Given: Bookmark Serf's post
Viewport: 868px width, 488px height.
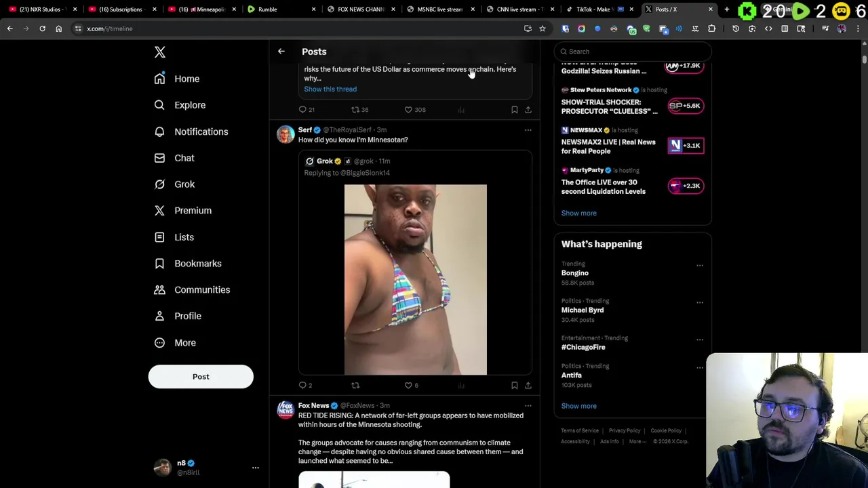Looking at the screenshot, I should [x=515, y=386].
